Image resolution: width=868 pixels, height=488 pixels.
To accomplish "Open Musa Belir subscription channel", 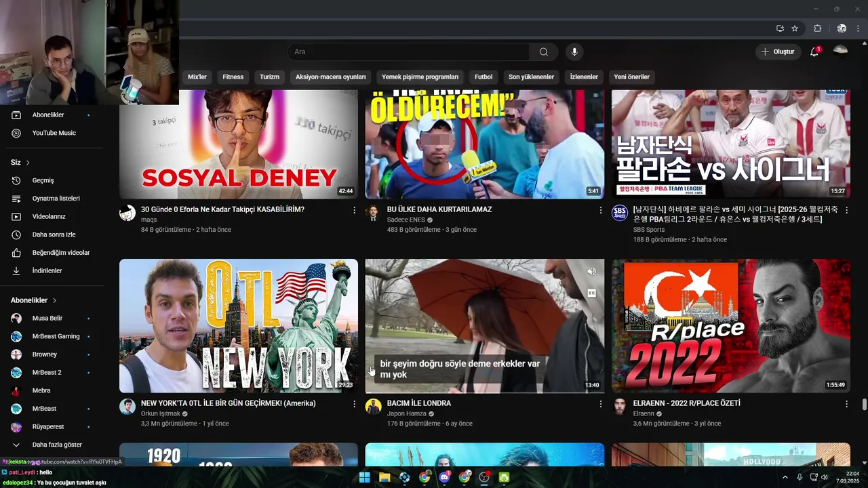I will tap(51, 319).
